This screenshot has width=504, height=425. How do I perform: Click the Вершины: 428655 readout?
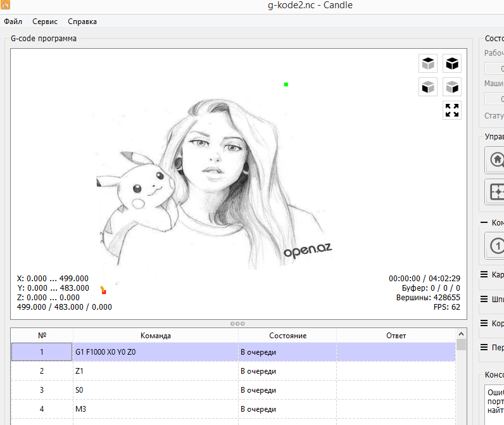pyautogui.click(x=428, y=297)
